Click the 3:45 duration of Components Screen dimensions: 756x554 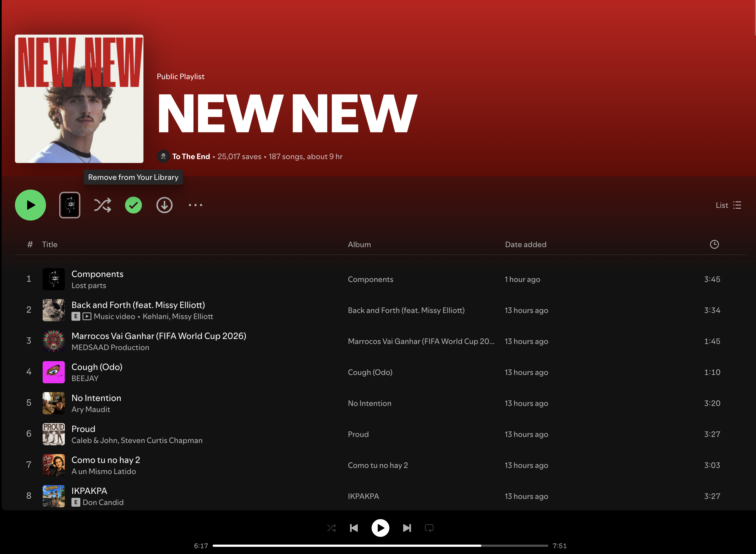click(712, 279)
